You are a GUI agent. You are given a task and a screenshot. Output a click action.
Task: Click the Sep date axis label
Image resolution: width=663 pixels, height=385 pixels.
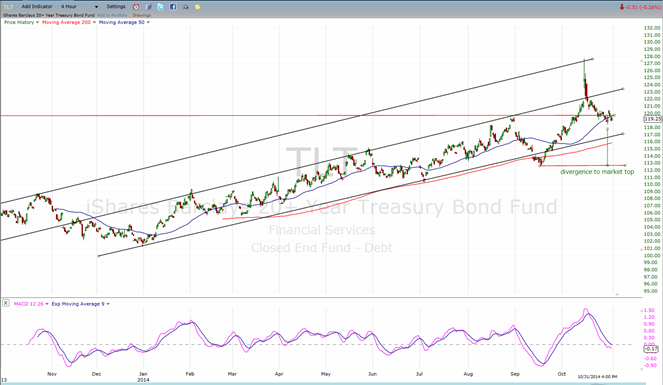(515, 374)
